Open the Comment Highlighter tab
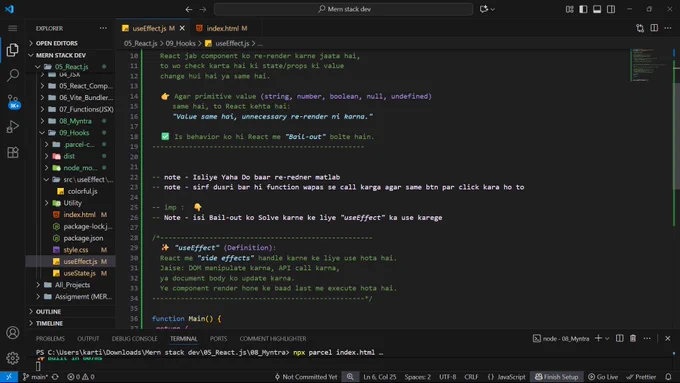This screenshot has width=680, height=383. point(273,339)
